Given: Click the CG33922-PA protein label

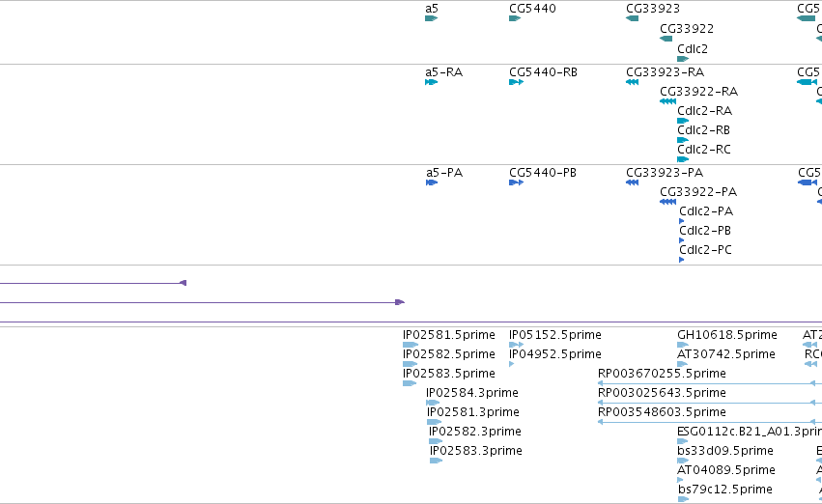Looking at the screenshot, I should 698,192.
